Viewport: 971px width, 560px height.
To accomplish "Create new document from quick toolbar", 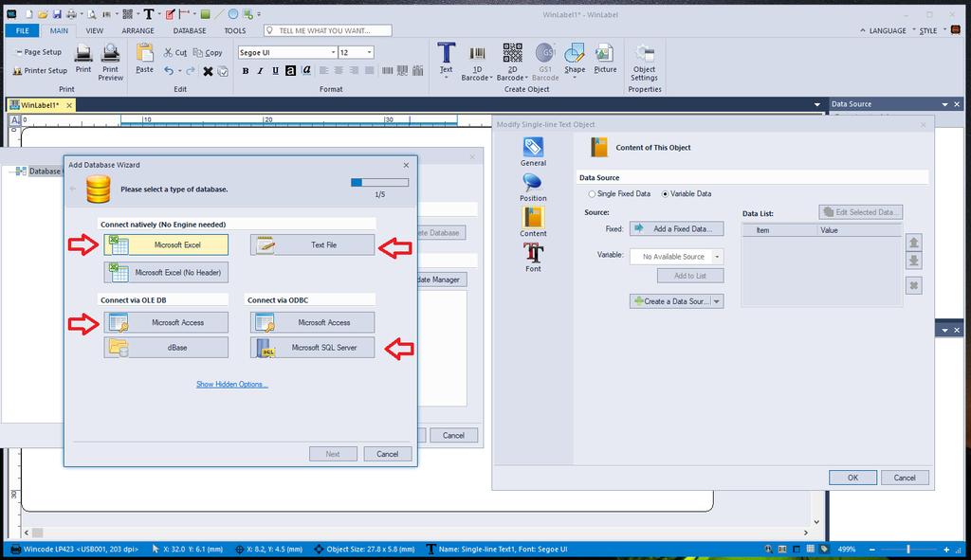I will pos(28,14).
